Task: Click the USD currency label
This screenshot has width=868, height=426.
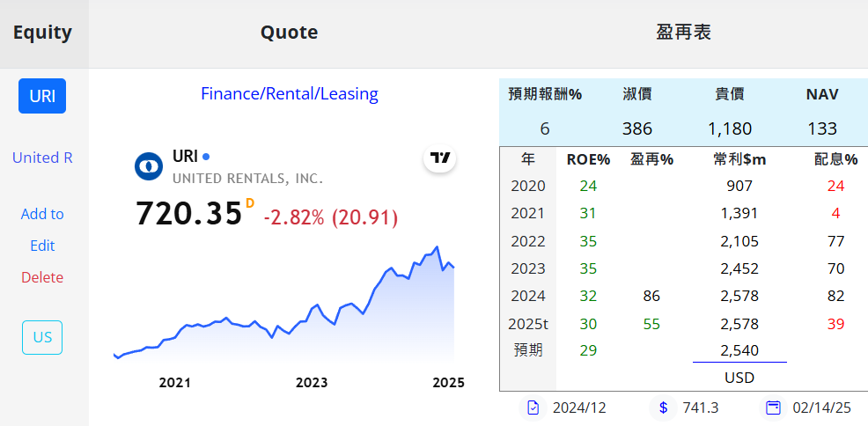Action: pos(739,378)
